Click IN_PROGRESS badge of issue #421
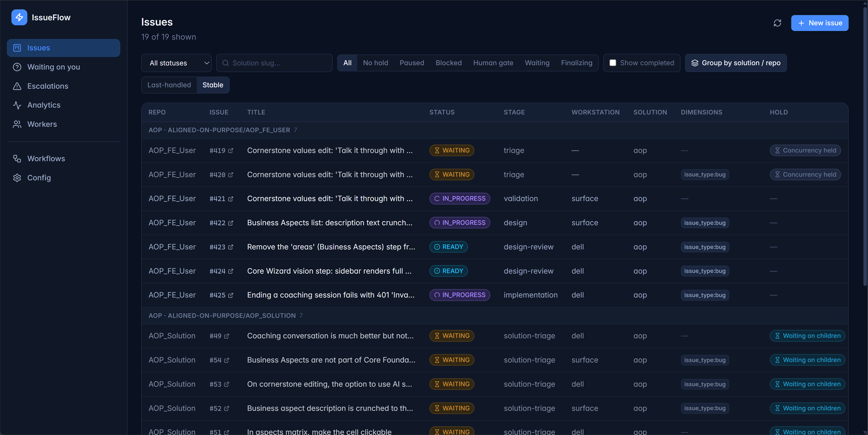Viewport: 868px width, 435px height. coord(459,199)
